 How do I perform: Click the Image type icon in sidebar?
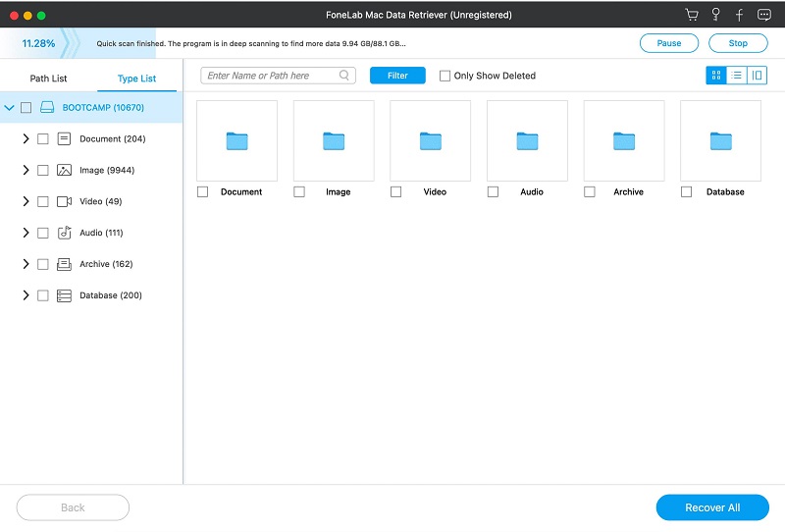coord(64,171)
